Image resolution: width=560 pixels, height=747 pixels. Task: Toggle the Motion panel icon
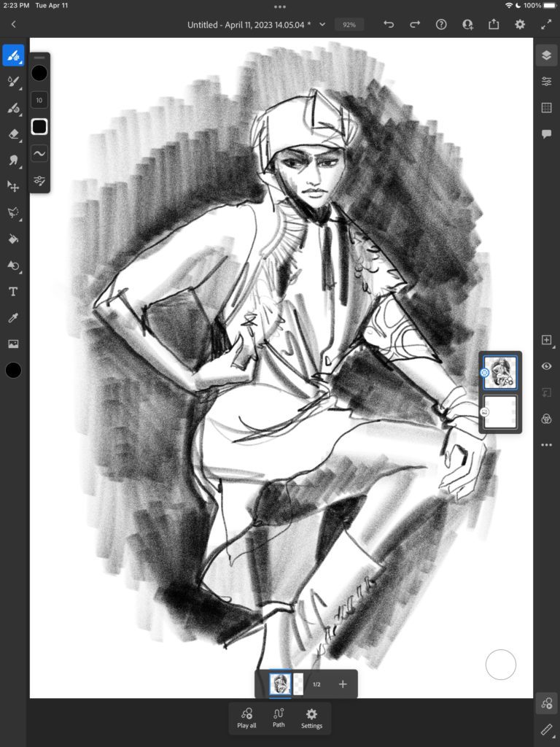pyautogui.click(x=546, y=703)
